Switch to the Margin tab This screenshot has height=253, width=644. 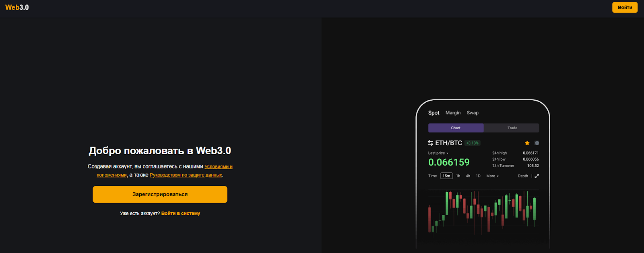pos(453,113)
